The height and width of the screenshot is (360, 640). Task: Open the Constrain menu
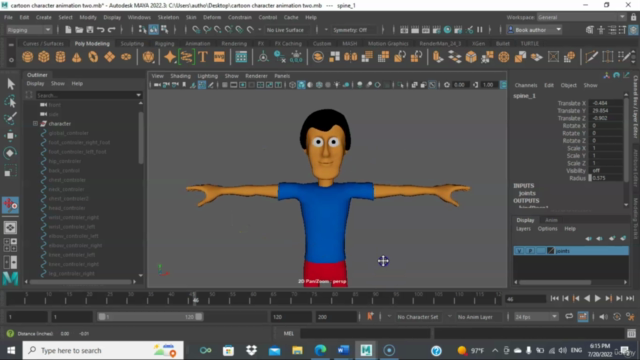(240, 17)
